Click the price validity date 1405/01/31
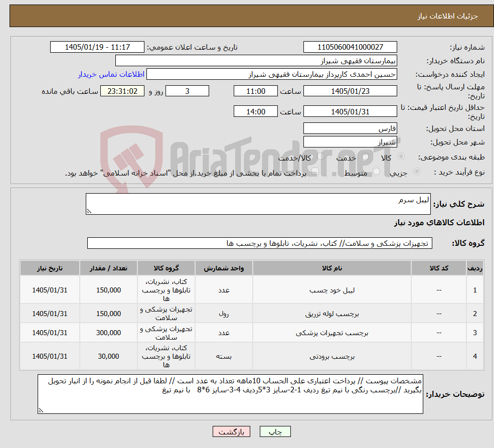Screen dimensions: 494x448 click(350, 111)
